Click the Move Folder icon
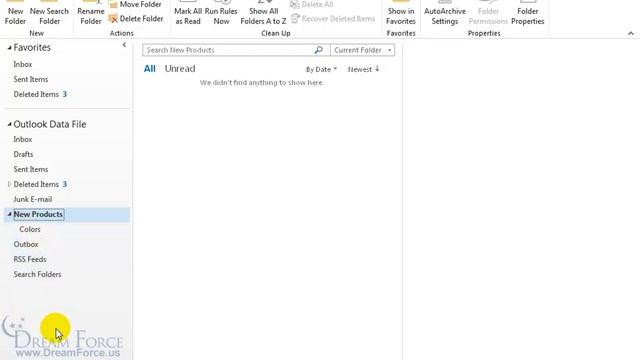 113,4
